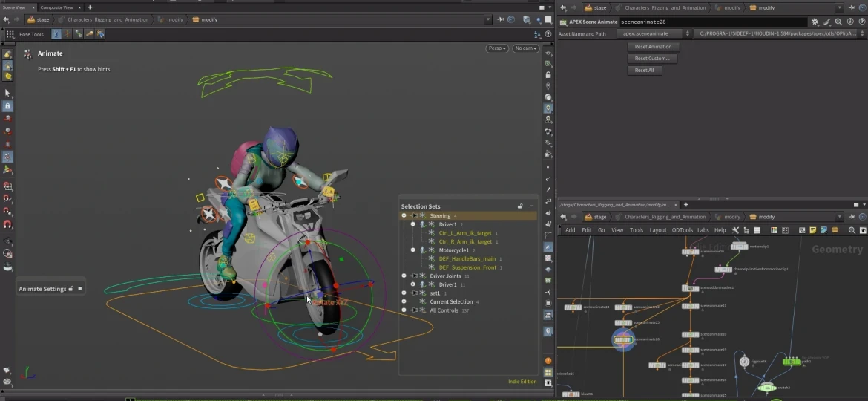Expand the All Controls set

[404, 310]
